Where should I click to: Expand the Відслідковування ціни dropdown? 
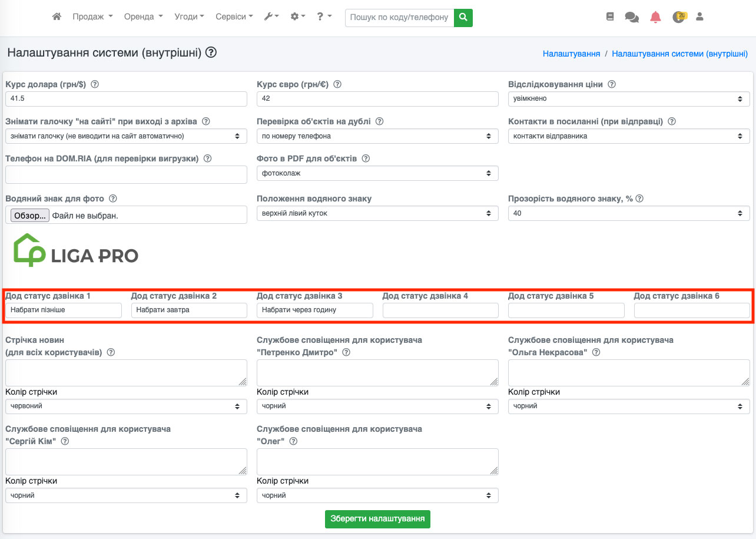pos(628,99)
